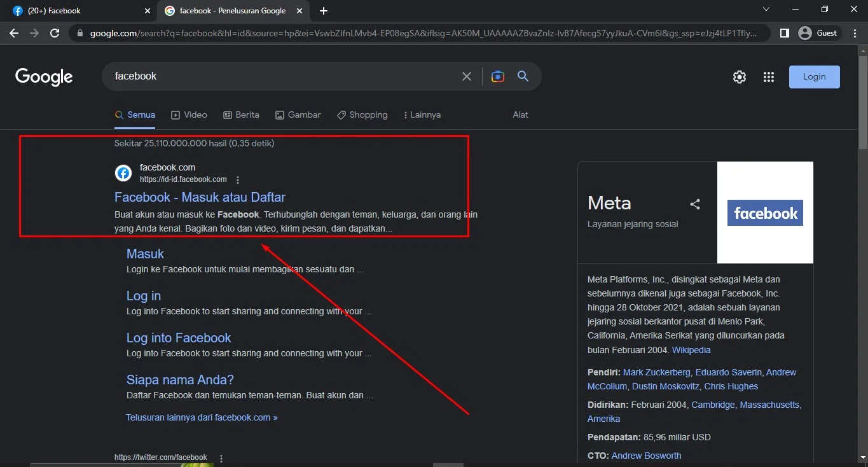Click the browser forward arrow

coord(34,33)
